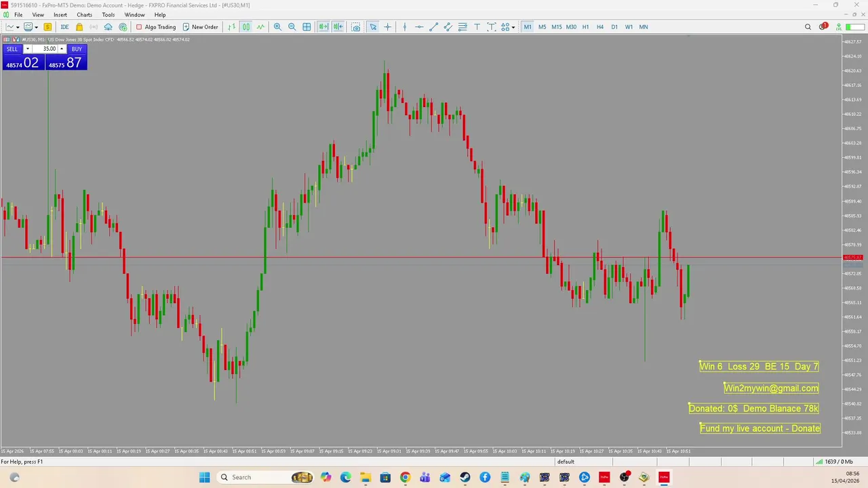This screenshot has width=868, height=488.
Task: Select the Fibonacci retracement tool
Action: tap(462, 27)
